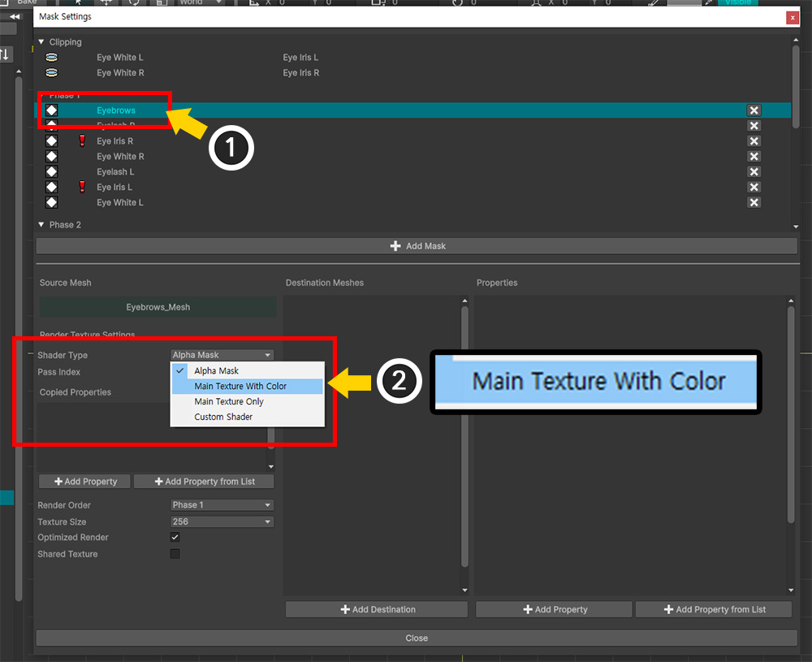Collapse the Clipping section
Image resolution: width=812 pixels, height=662 pixels.
pos(41,41)
